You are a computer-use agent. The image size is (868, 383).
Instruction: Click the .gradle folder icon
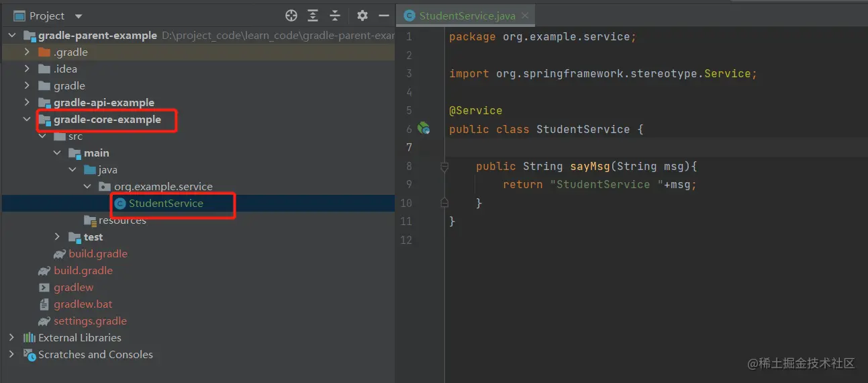tap(44, 52)
